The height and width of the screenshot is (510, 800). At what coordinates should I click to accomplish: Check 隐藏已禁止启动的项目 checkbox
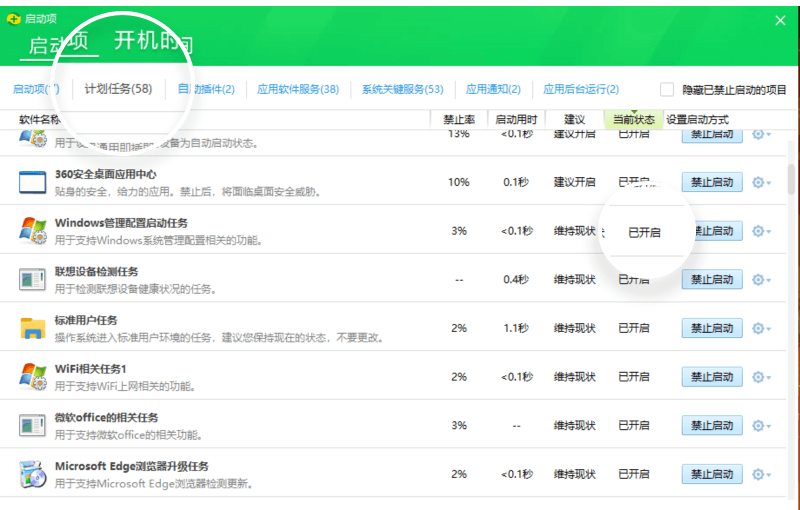coord(667,89)
